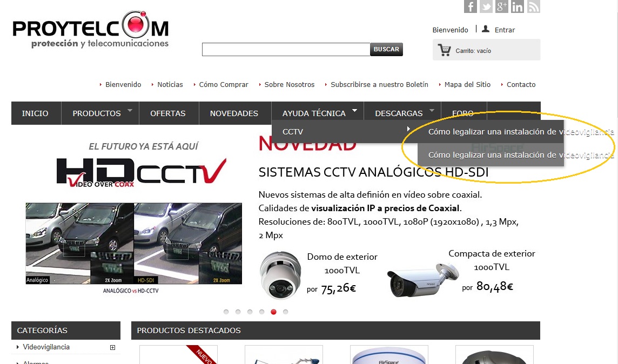
Task: Open the Sobre Nosotros link
Action: click(x=290, y=84)
